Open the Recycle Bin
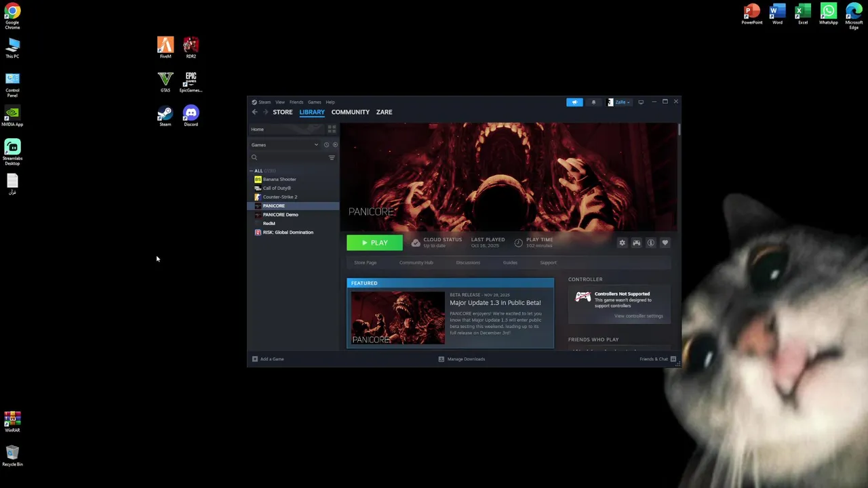 click(12, 455)
